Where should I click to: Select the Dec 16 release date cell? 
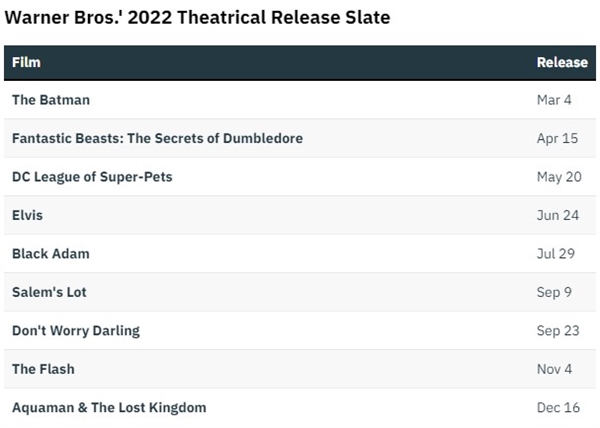pyautogui.click(x=557, y=407)
